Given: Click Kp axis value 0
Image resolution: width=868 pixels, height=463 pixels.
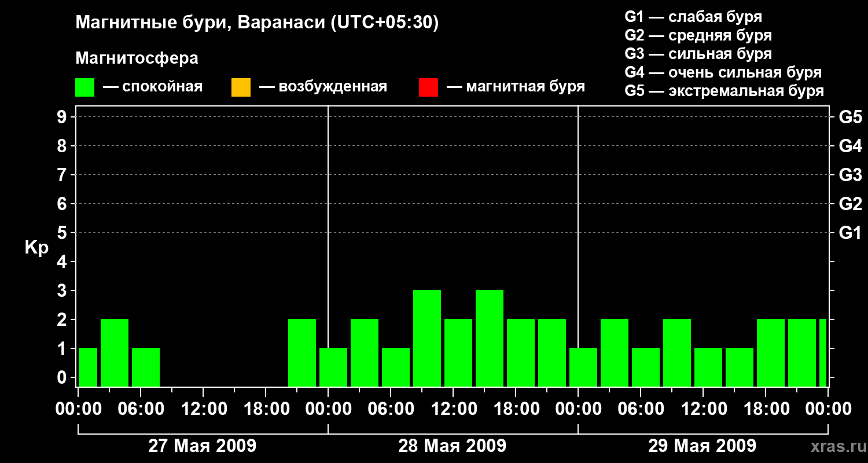Looking at the screenshot, I should (63, 377).
